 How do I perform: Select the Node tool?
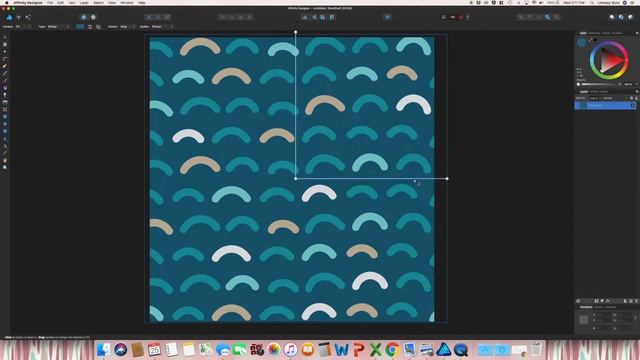(x=5, y=51)
